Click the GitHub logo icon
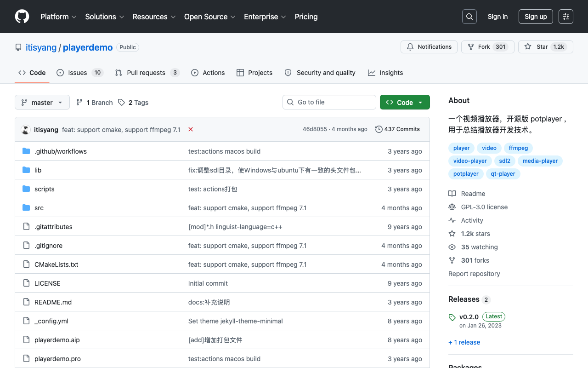The image size is (588, 368). (22, 17)
